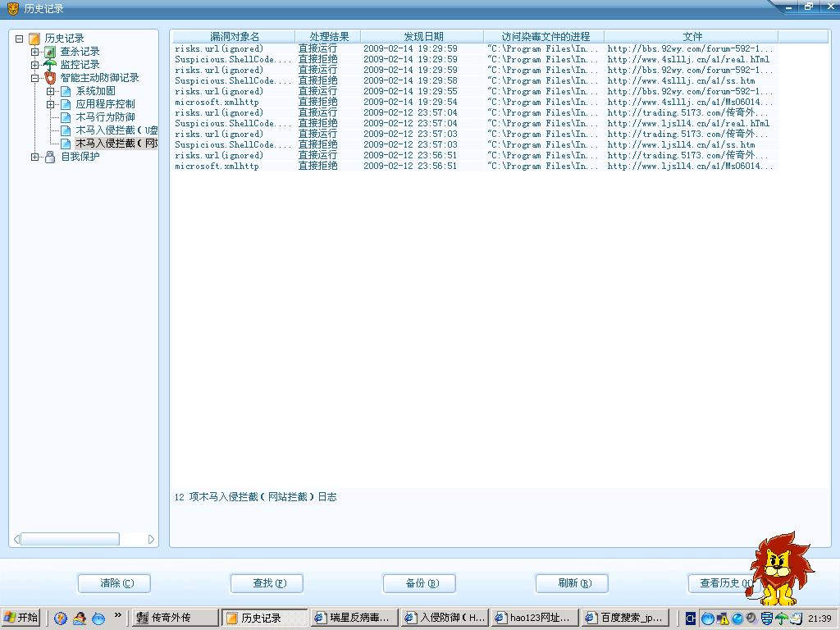This screenshot has height=630, width=840.
Task: Select the row dated 2009-02-14 19:29:54
Action: point(474,103)
